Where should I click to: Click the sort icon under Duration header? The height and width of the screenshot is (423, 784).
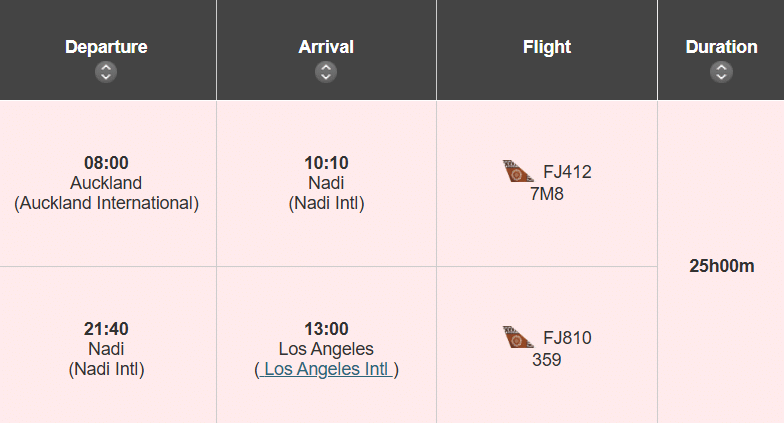pyautogui.click(x=721, y=72)
